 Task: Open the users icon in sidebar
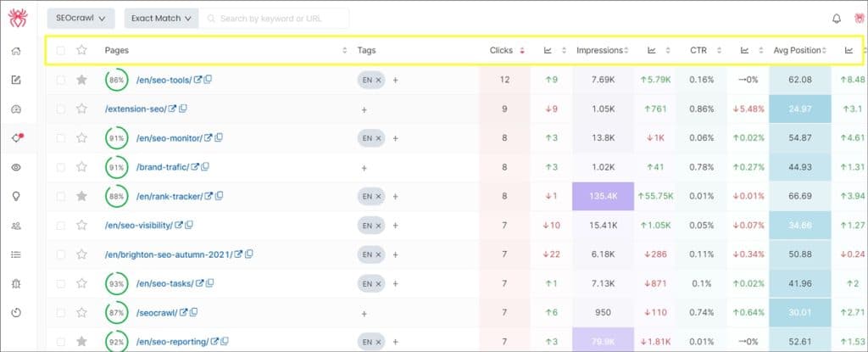click(16, 226)
